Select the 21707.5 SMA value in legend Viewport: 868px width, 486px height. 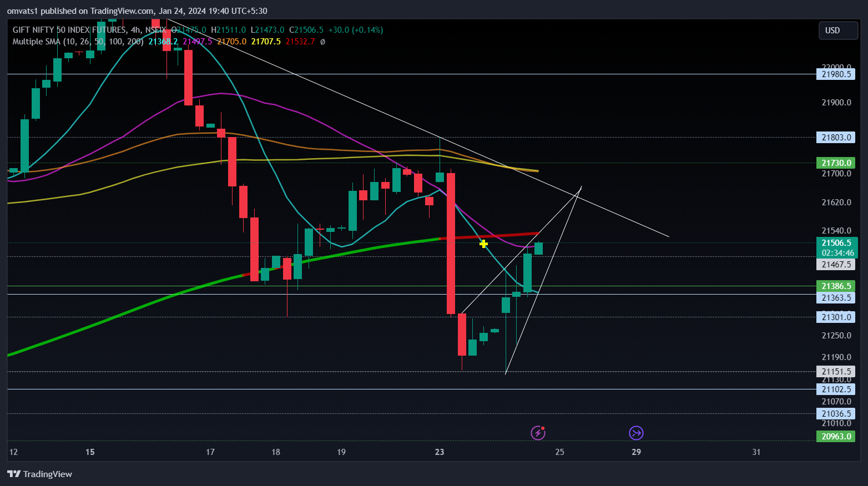(266, 42)
